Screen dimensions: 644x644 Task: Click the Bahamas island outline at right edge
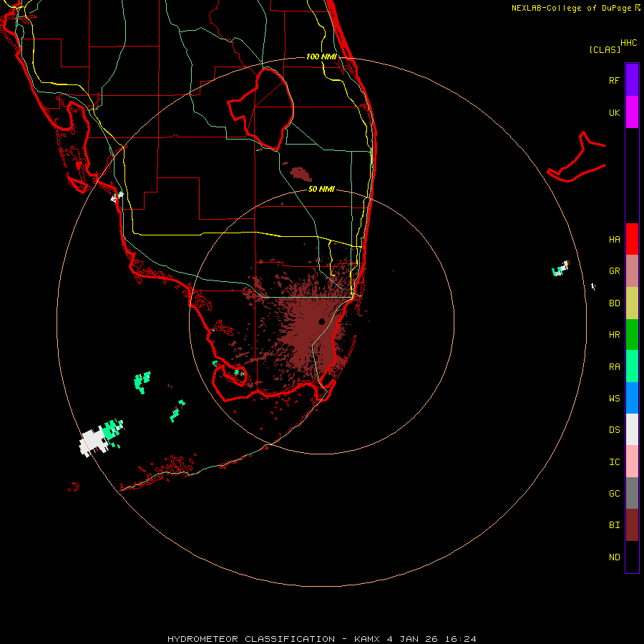(577, 158)
